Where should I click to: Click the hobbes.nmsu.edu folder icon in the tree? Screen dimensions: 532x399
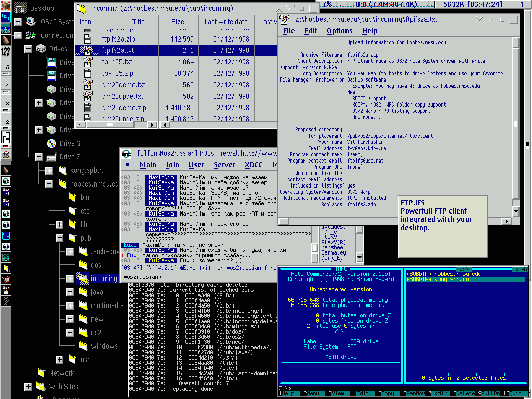[62, 184]
